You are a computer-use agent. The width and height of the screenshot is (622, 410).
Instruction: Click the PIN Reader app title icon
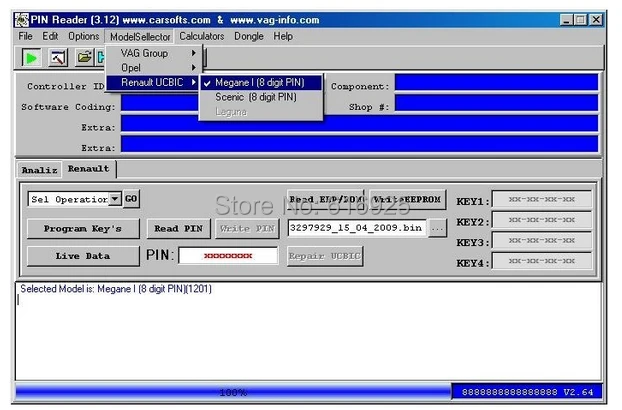click(x=22, y=20)
